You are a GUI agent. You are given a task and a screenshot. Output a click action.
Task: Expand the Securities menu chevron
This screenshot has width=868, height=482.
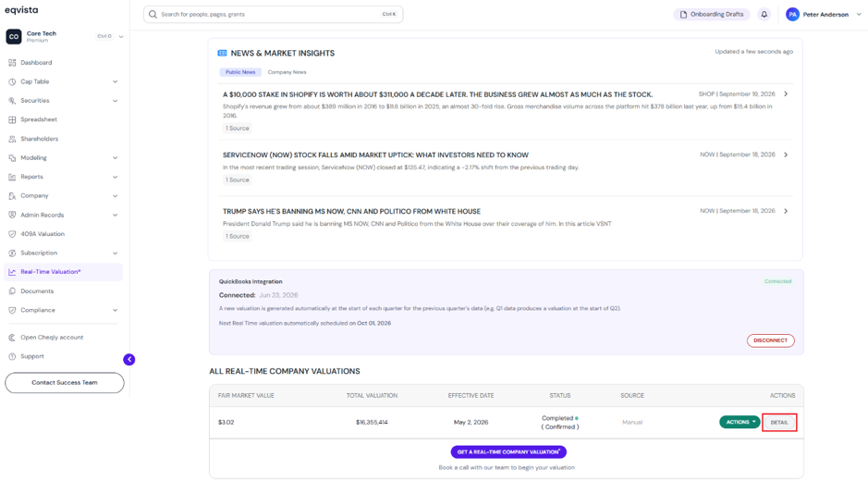(x=116, y=101)
